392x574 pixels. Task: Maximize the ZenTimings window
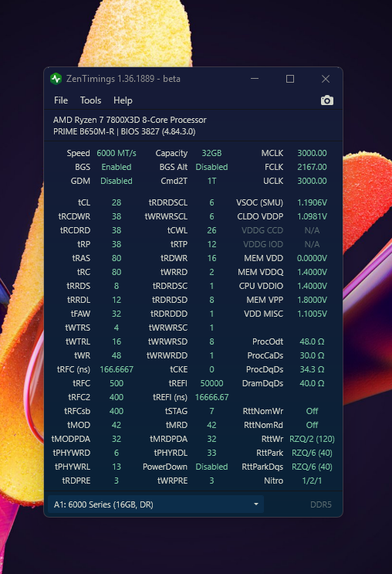click(x=290, y=79)
